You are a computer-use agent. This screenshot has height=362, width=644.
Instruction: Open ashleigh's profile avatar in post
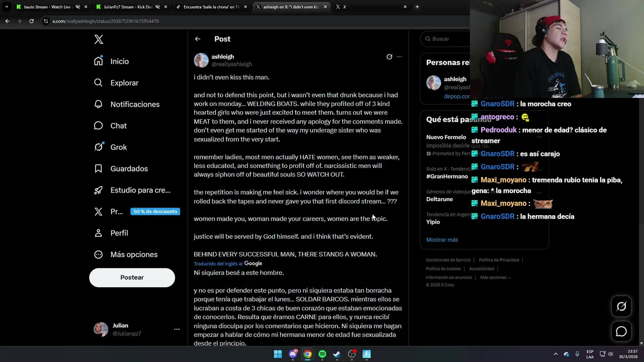(x=201, y=60)
